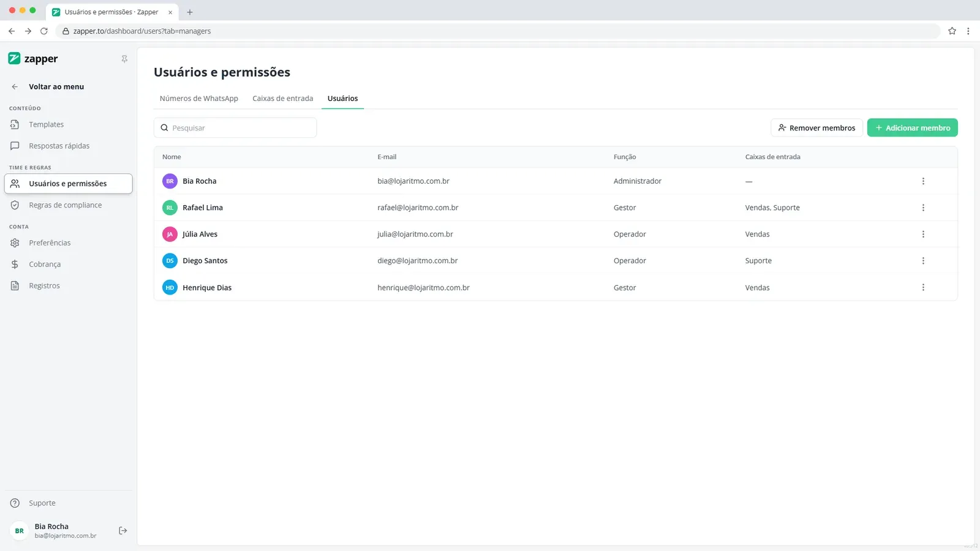Click the Pesquisar search field

click(x=235, y=128)
